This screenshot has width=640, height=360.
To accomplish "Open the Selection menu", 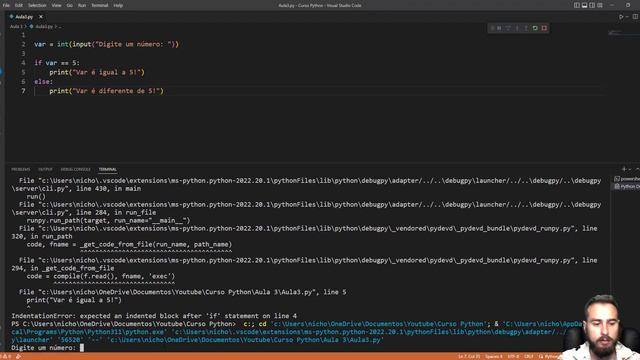I will tap(37, 5).
